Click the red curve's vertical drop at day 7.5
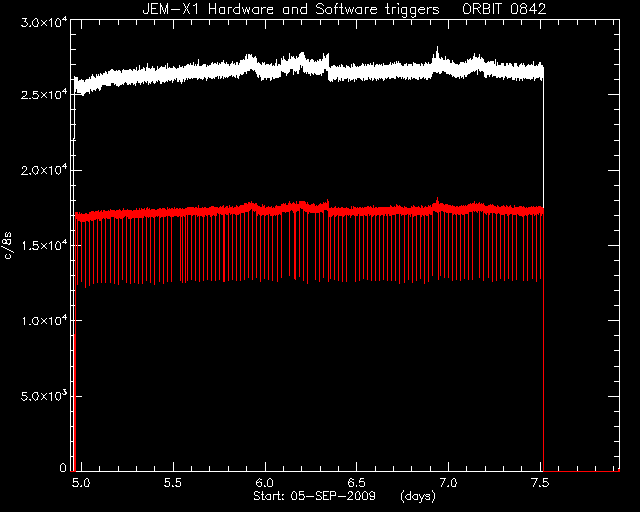The image size is (640, 512). [x=543, y=339]
